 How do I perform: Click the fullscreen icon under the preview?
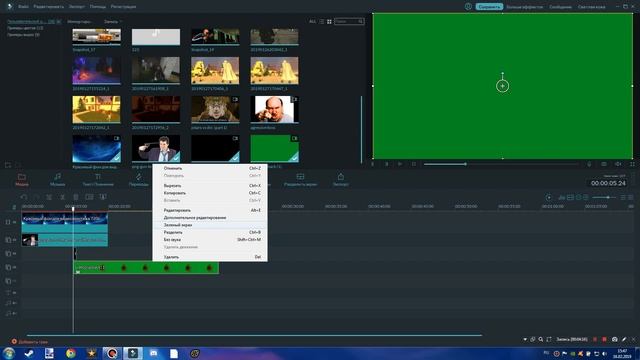632,164
